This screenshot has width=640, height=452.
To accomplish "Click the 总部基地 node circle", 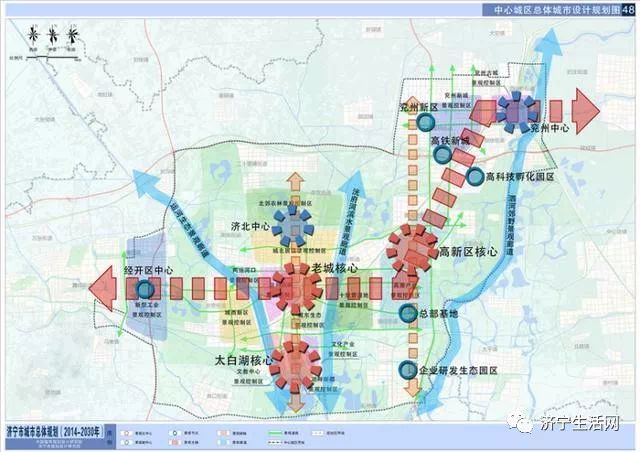I will click(x=408, y=313).
